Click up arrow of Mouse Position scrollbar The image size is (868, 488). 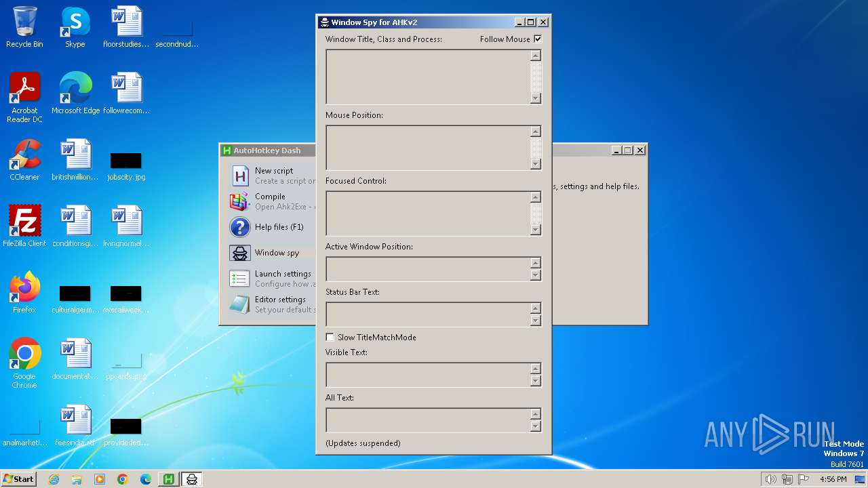pyautogui.click(x=536, y=131)
